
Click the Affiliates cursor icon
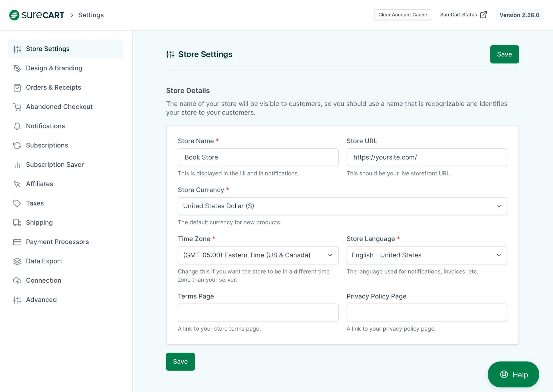(17, 184)
